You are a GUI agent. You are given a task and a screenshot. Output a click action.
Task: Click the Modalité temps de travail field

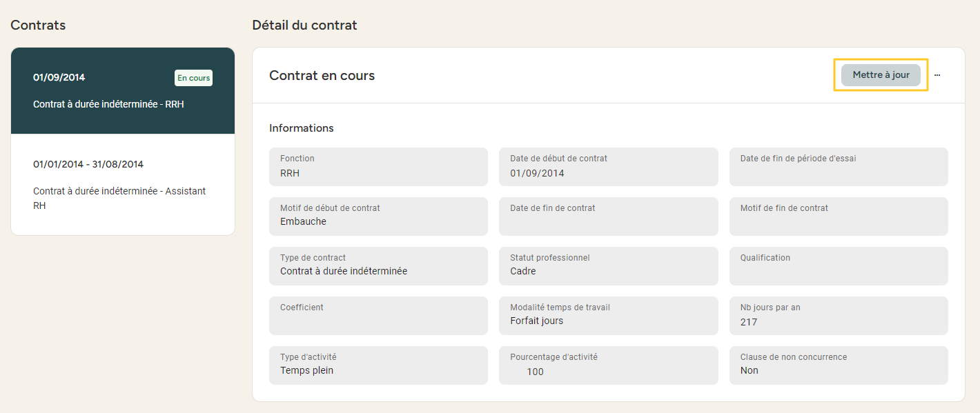point(608,316)
